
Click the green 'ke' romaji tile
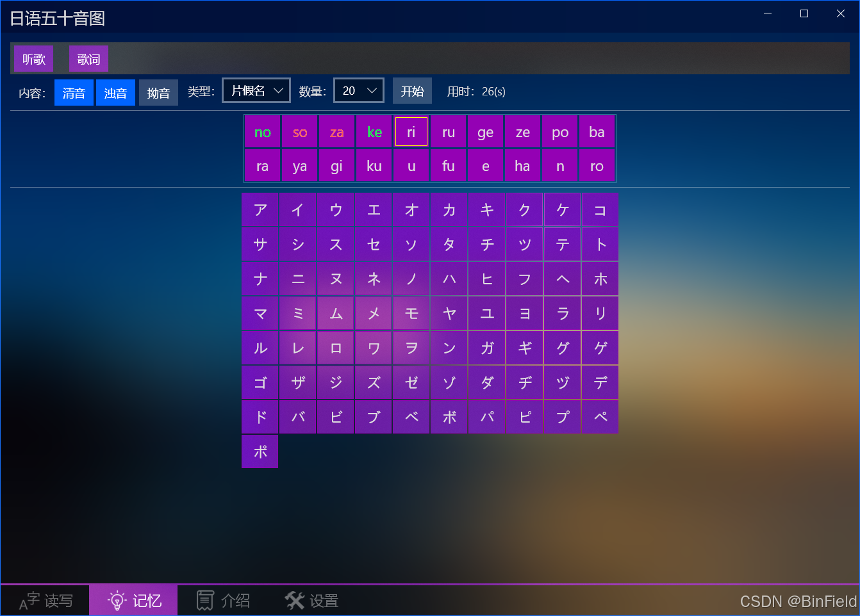(x=374, y=132)
